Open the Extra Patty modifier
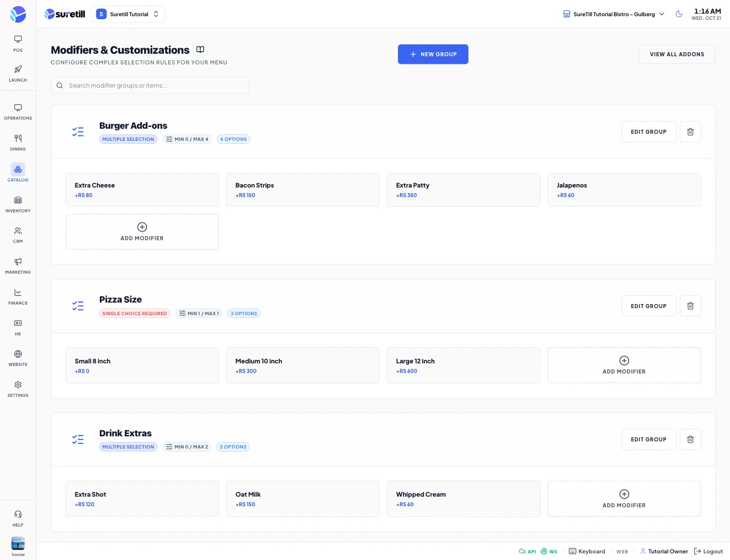This screenshot has height=560, width=730. tap(463, 190)
